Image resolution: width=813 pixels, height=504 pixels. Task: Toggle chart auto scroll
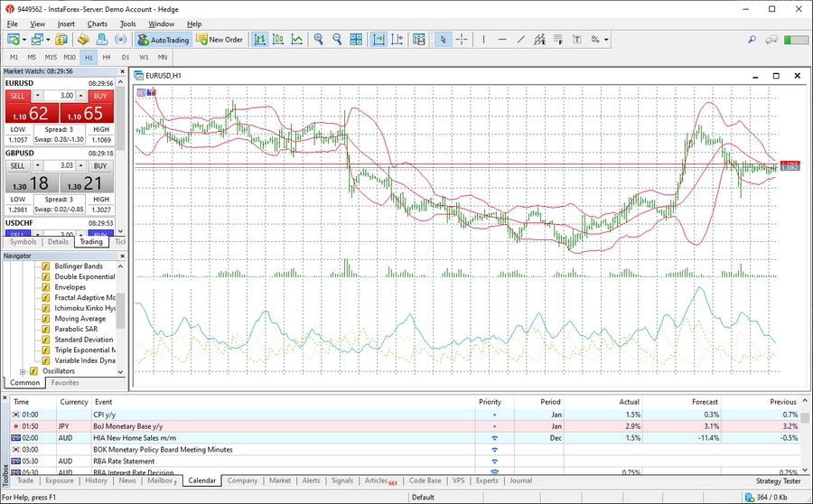pos(378,40)
